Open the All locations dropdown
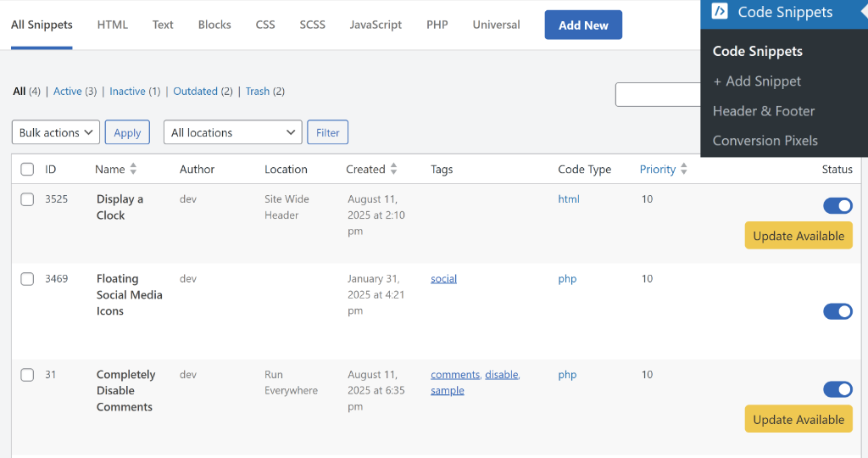This screenshot has width=868, height=458. pos(232,132)
